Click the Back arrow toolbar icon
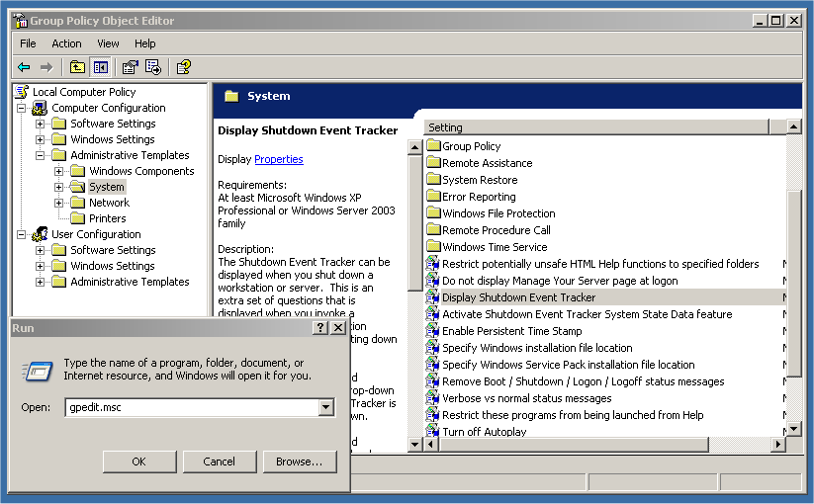This screenshot has width=814, height=504. (24, 67)
